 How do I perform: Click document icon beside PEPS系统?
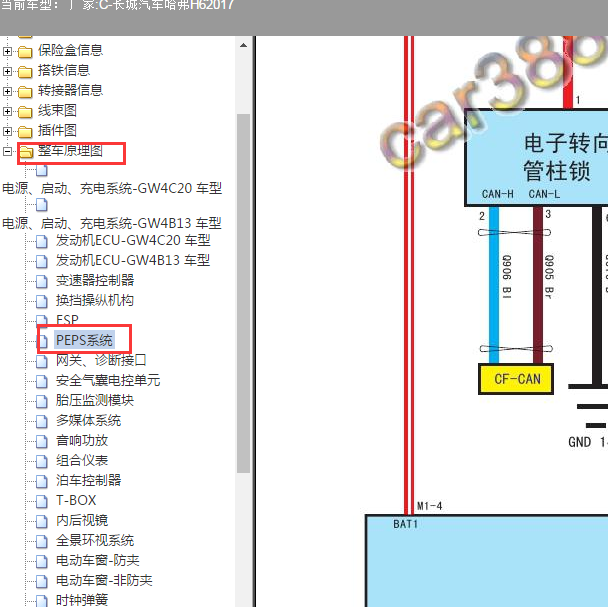pyautogui.click(x=43, y=341)
